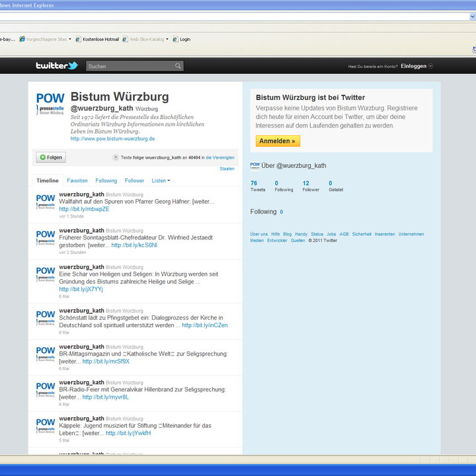Click the 0 Following counter in stats
Screen dimensions: 476x476
coord(284,186)
